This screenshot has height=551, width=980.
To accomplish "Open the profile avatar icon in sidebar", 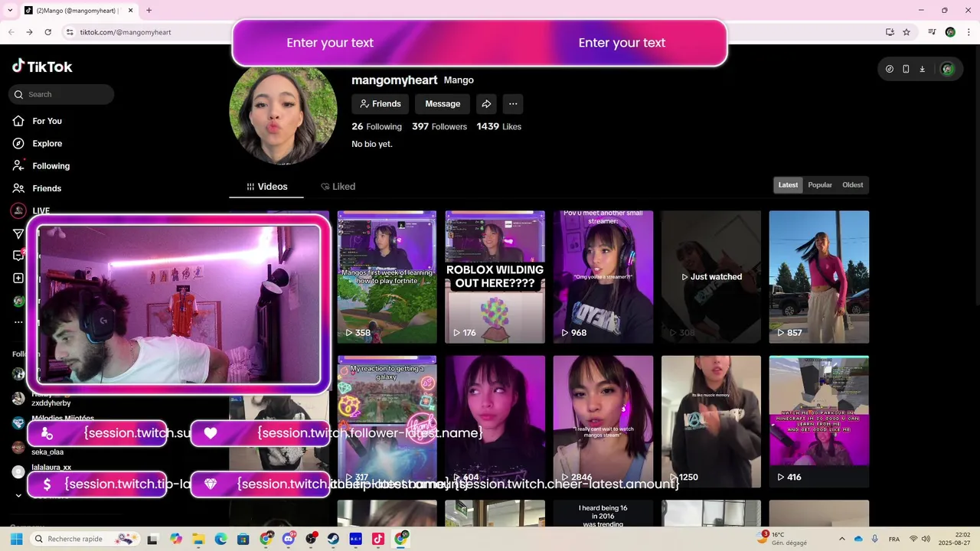I will tap(18, 301).
